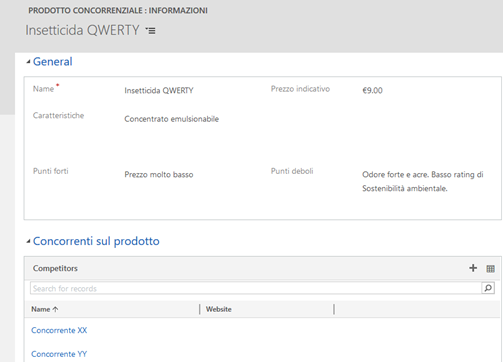Sort by the Name column header
This screenshot has width=503, height=362.
tap(45, 309)
